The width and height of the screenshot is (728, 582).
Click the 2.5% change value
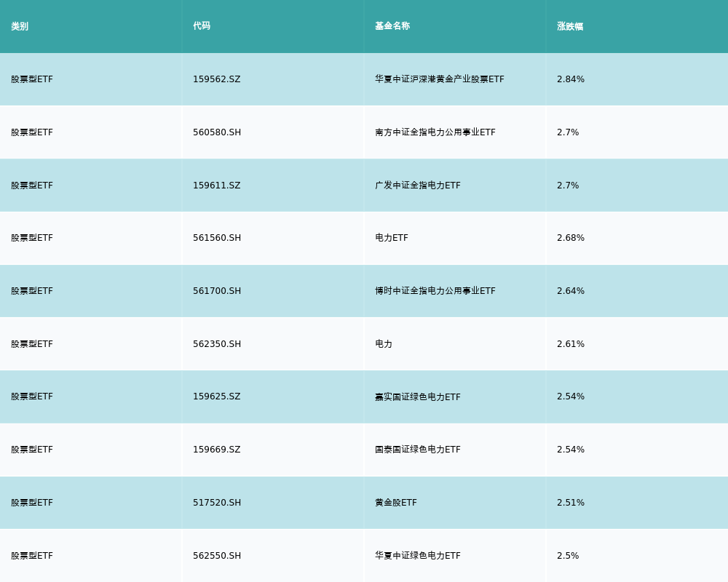pyautogui.click(x=568, y=556)
